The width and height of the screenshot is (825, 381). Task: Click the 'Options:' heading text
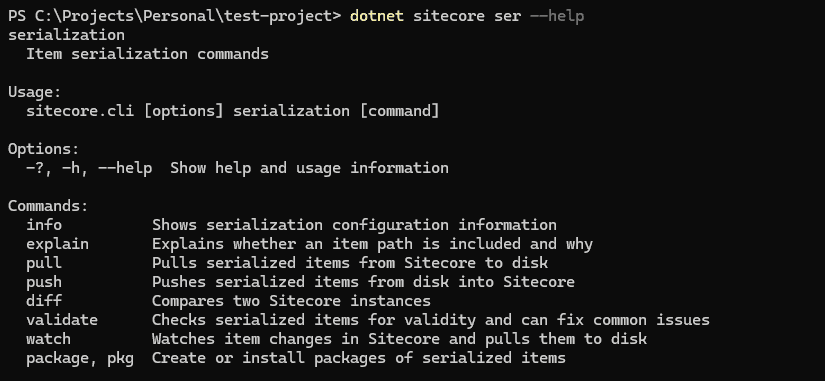point(44,149)
